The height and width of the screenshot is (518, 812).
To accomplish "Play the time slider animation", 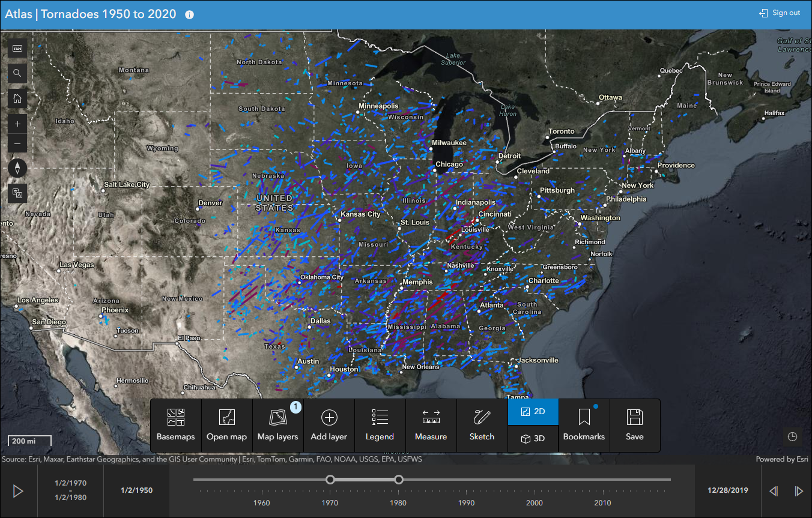I will (18, 492).
